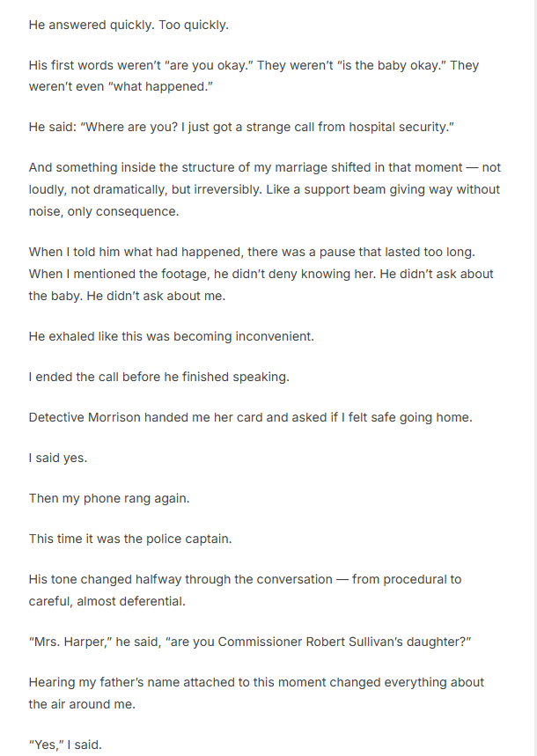This screenshot has height=756, width=537.
Task: Click the line "I said yes."
Action: [59, 458]
